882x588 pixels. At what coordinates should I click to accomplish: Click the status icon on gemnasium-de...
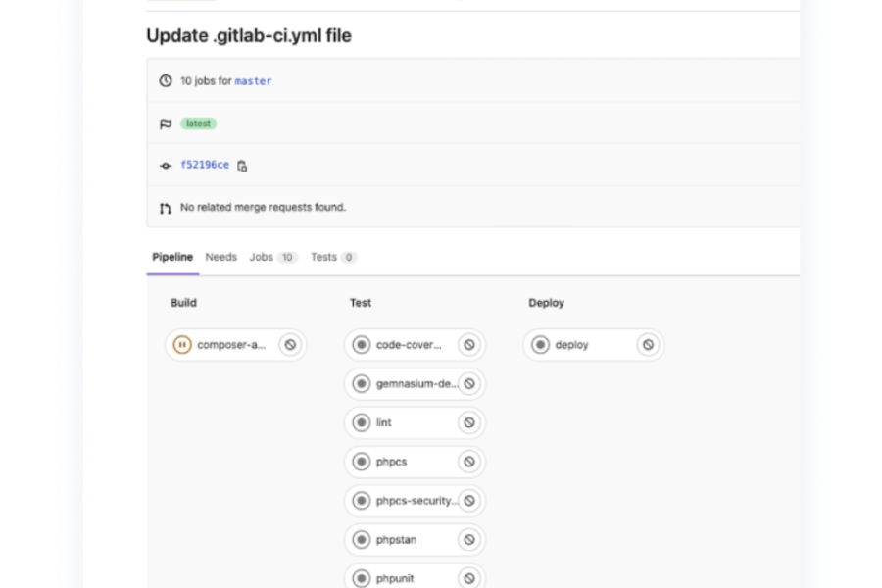tap(361, 384)
